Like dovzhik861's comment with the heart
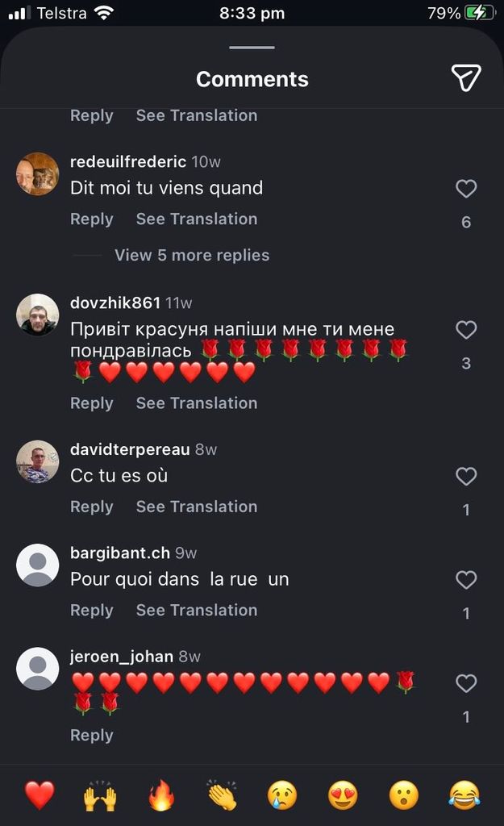Screen dimensions: 504x826 coord(466,330)
